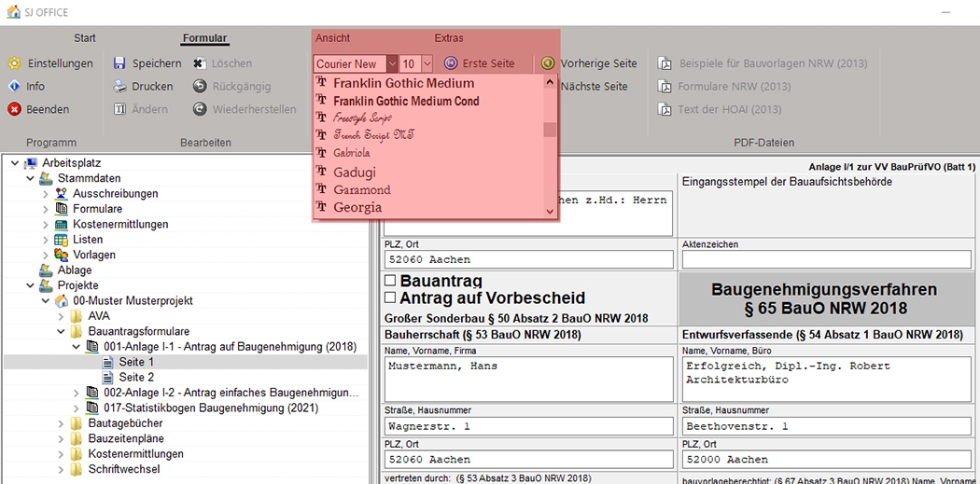Screen dimensions: 980x484
Task: Check the Antrag auf Vorbescheid checkbox
Action: [x=390, y=297]
